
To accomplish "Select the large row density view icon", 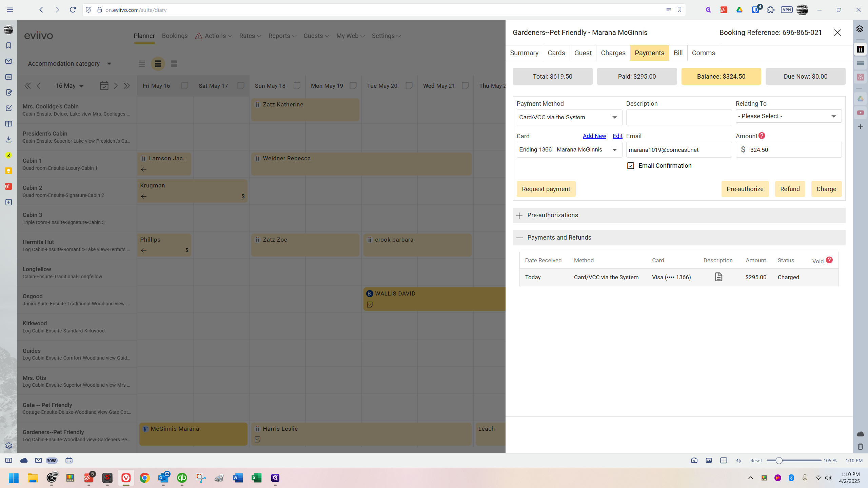I will 174,64.
